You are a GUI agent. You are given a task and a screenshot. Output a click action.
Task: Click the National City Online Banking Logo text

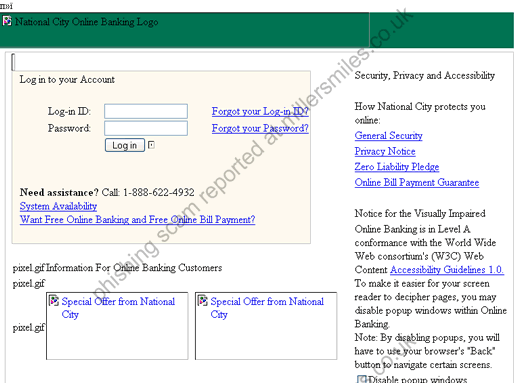pyautogui.click(x=86, y=22)
